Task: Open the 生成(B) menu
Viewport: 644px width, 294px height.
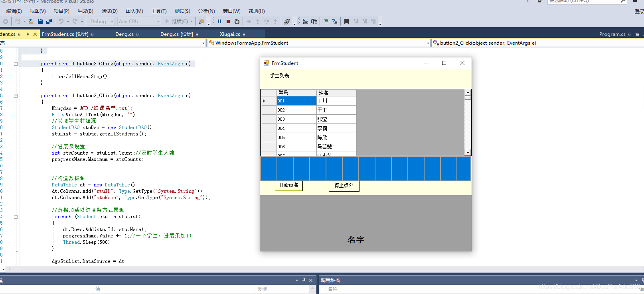Action: click(85, 11)
